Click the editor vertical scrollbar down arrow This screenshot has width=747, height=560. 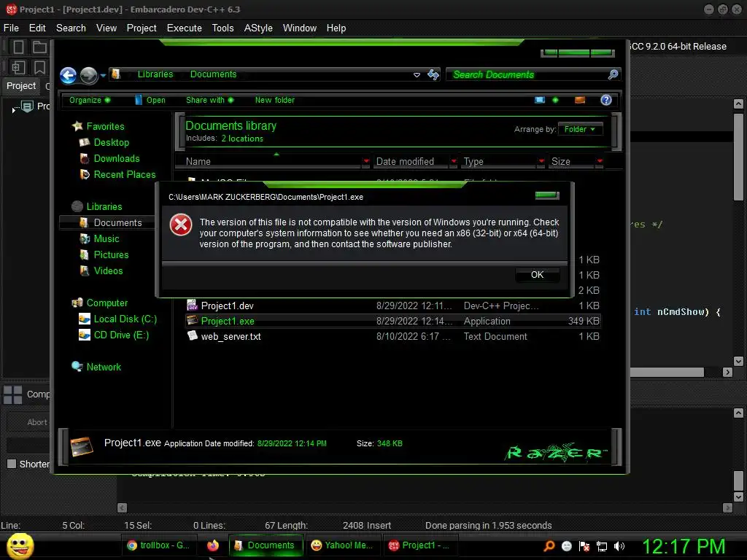coord(738,361)
